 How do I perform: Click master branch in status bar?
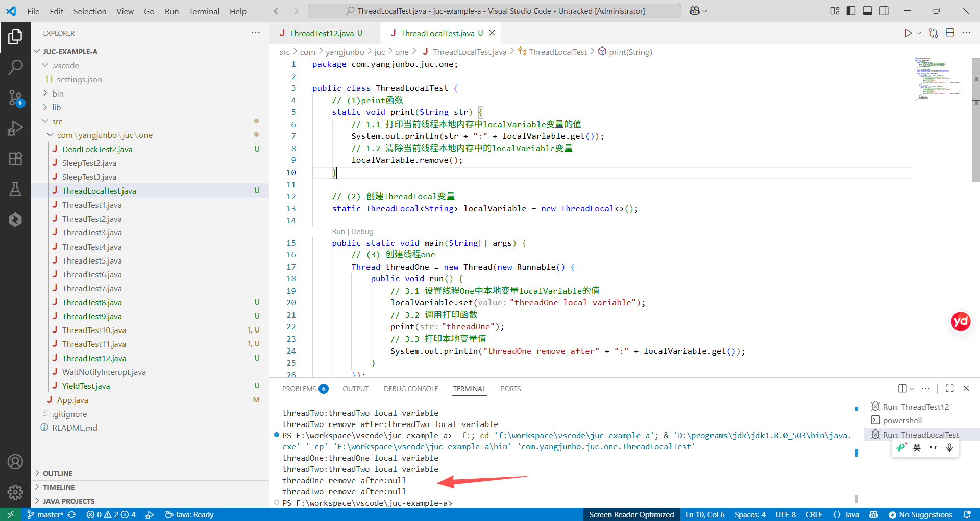click(45, 514)
